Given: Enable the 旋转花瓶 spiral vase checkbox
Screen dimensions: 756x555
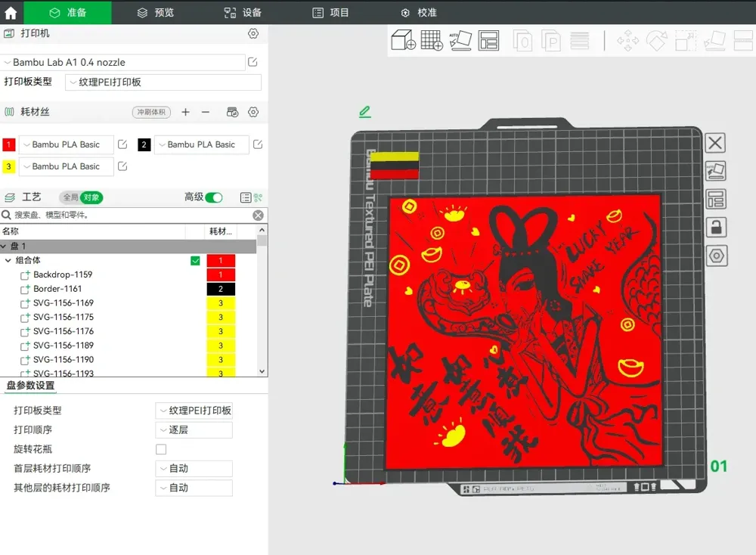Looking at the screenshot, I should click(161, 449).
